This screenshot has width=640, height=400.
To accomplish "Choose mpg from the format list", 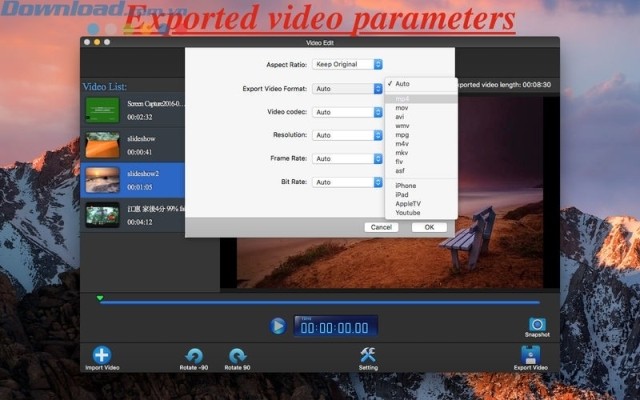I will click(x=421, y=135).
